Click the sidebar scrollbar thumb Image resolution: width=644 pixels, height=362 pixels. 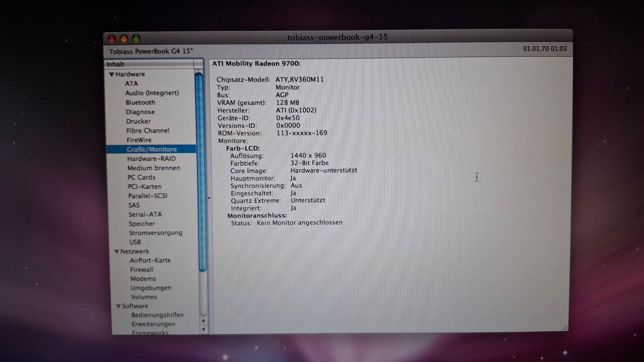click(200, 172)
